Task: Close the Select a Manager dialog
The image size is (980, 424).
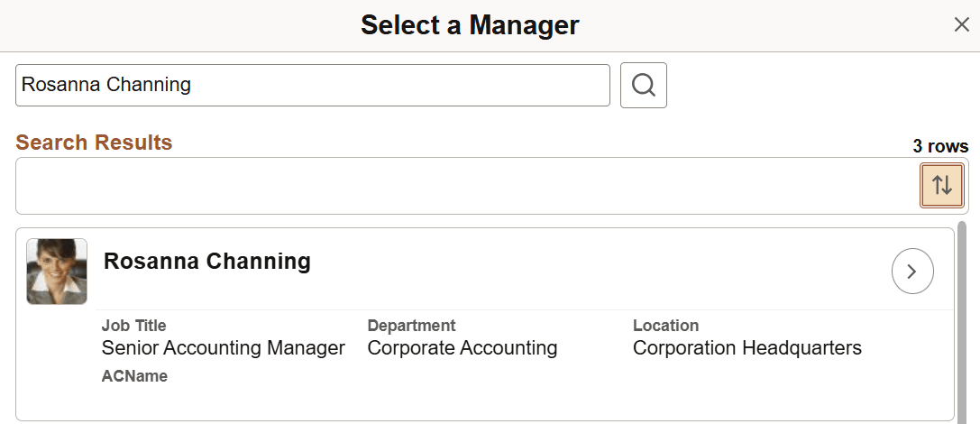Action: coord(961,25)
